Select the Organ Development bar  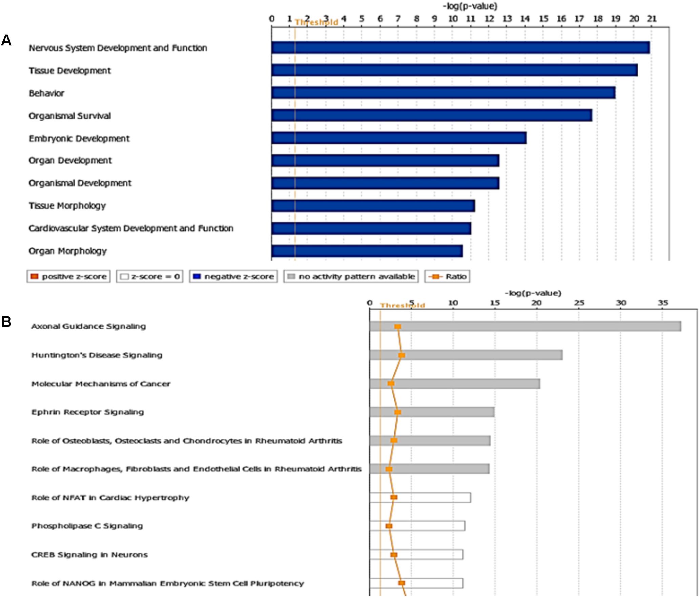point(385,161)
